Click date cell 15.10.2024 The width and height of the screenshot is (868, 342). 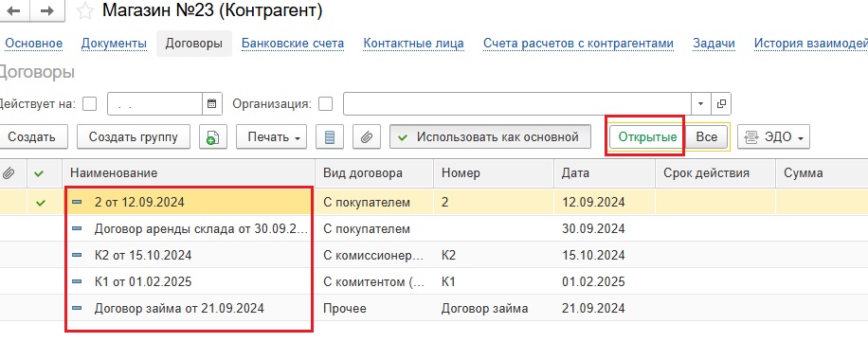pos(605,255)
